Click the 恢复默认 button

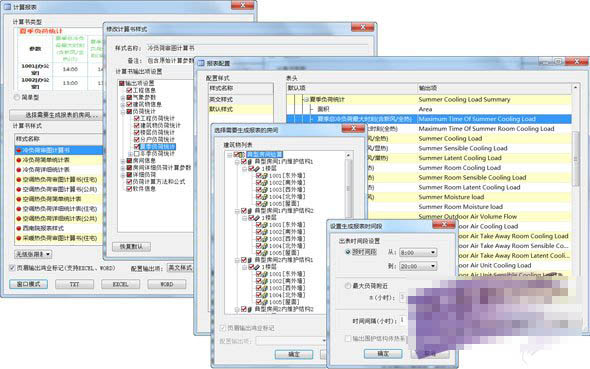[131, 246]
